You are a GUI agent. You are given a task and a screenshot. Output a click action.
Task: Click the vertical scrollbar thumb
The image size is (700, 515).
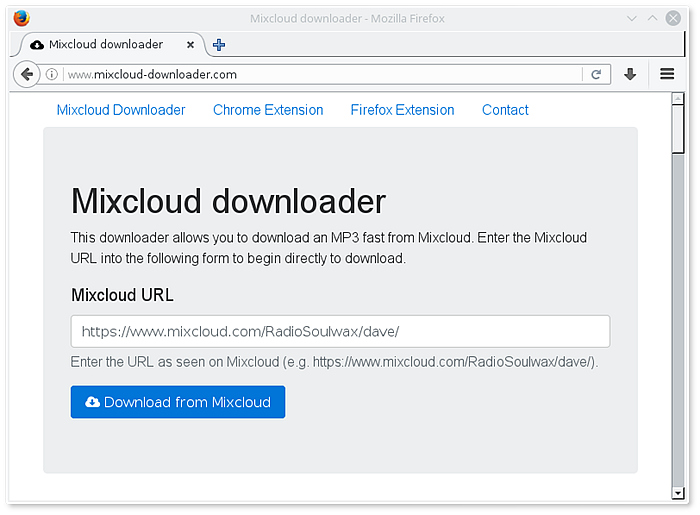[678, 129]
